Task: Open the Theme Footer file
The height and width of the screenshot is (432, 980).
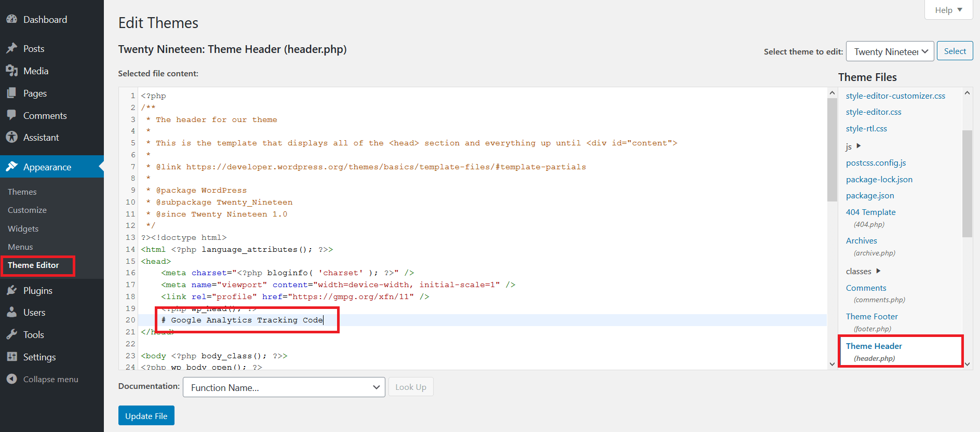Action: [871, 316]
